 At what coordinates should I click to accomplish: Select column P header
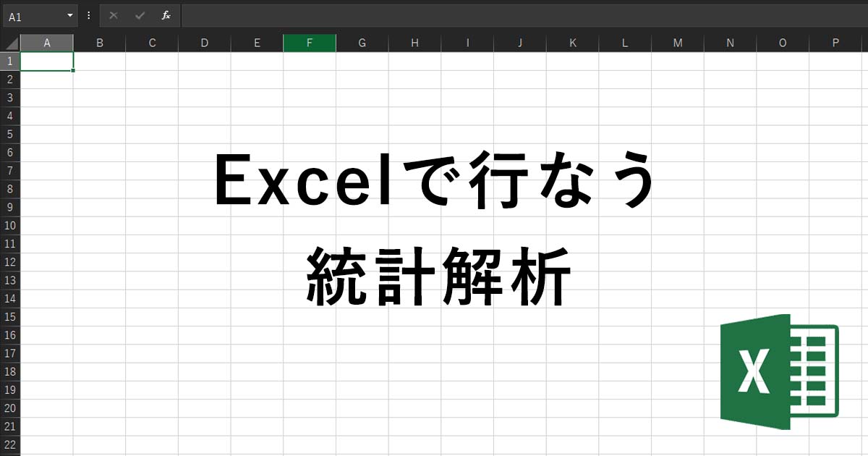click(835, 43)
